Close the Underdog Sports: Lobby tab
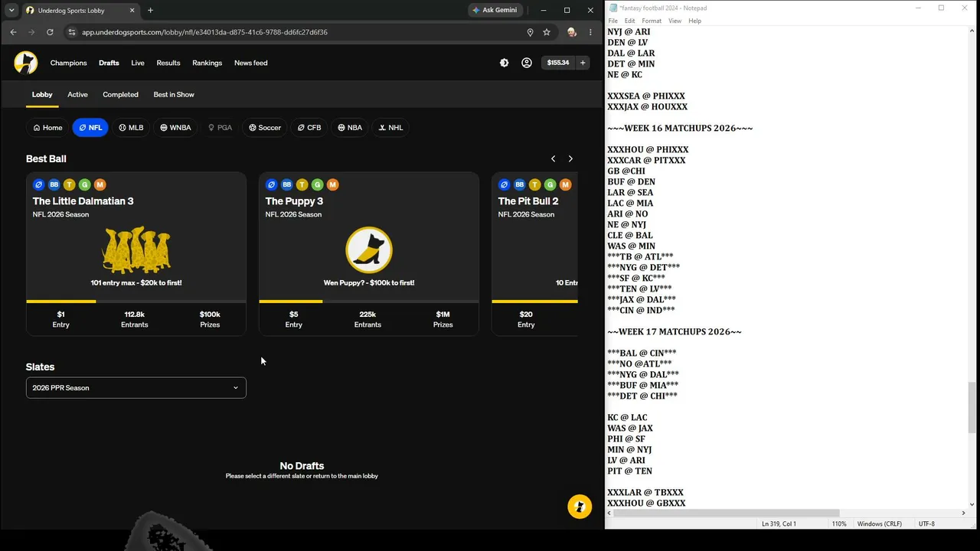Viewport: 980px width, 551px height. (x=132, y=10)
